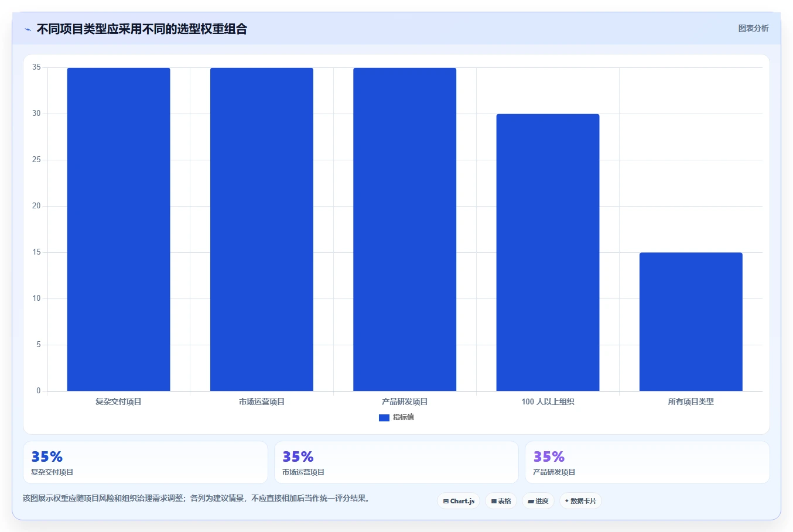Viewport: 793px width, 532px height.
Task: Click the y-axis value 5
Action: [x=39, y=345]
